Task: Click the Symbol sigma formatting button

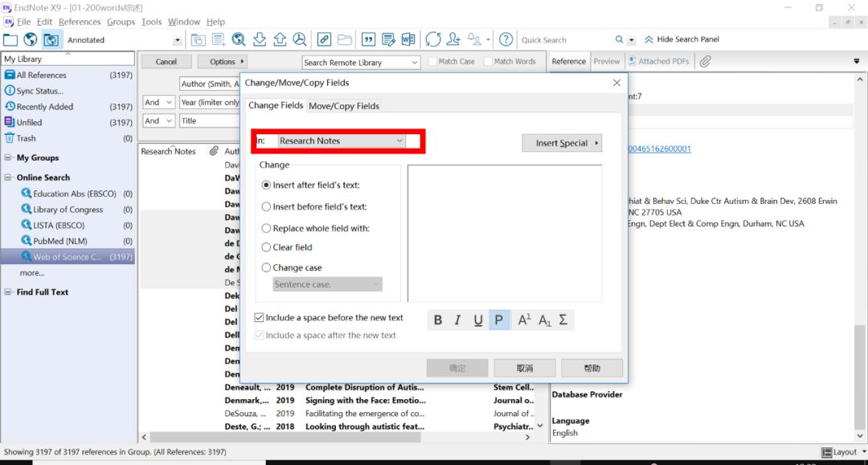Action: pyautogui.click(x=563, y=320)
